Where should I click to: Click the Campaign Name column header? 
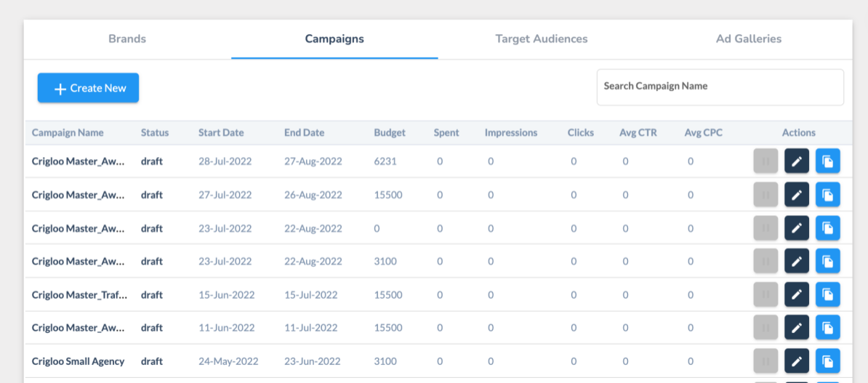point(68,133)
